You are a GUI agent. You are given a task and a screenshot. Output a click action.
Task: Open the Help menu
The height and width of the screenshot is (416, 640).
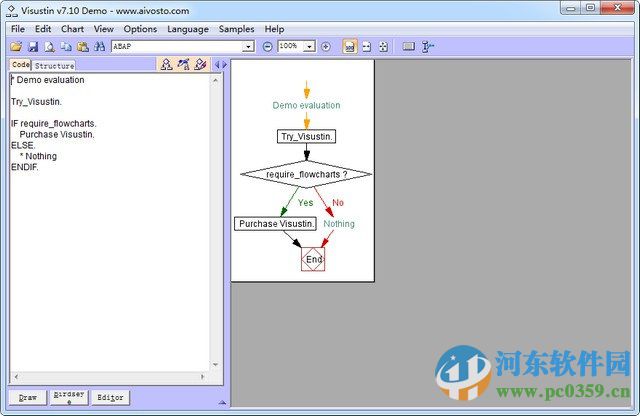tap(274, 29)
